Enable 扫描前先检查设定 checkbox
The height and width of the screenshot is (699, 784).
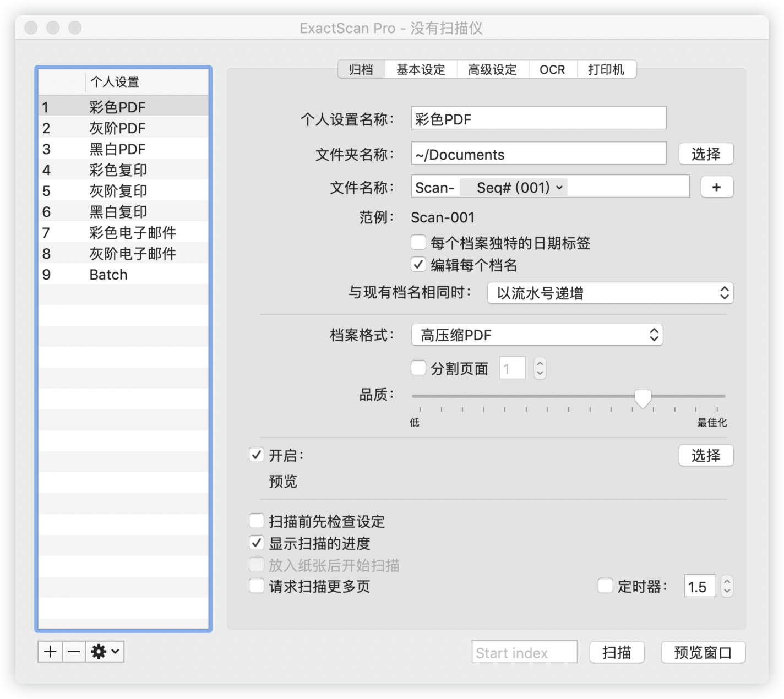(257, 521)
